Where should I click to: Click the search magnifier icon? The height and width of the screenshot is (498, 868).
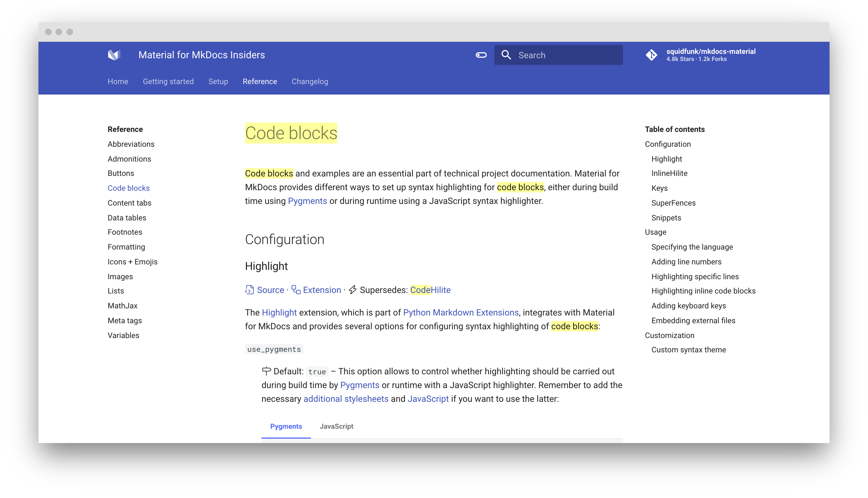point(507,55)
